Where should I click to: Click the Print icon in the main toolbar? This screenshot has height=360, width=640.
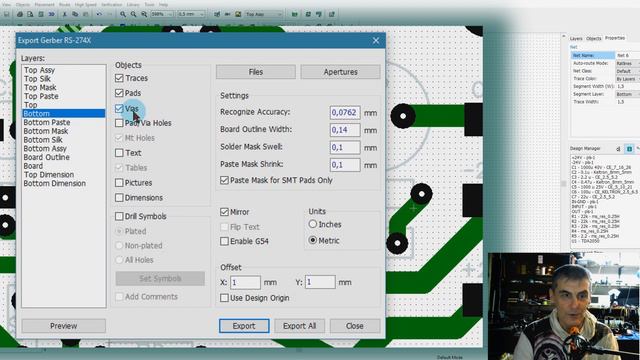click(20, 14)
